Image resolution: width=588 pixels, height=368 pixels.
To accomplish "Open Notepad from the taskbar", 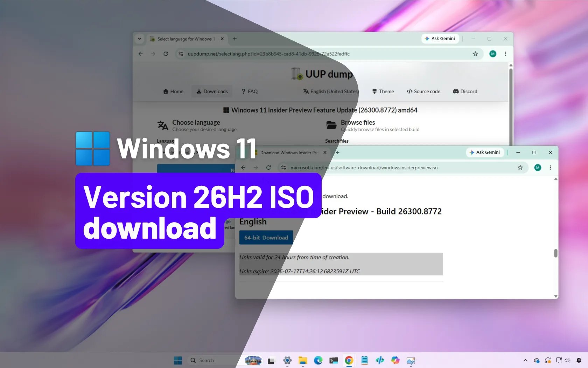I will pos(364,360).
